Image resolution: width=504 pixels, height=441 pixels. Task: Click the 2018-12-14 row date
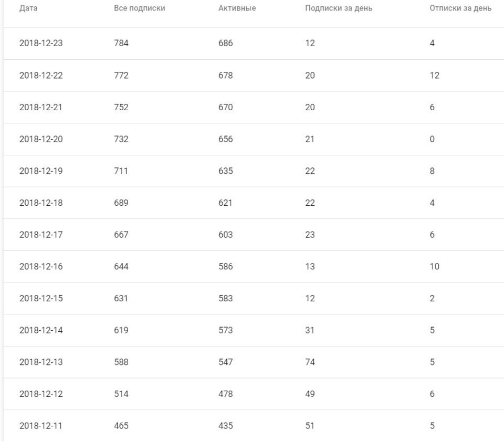pyautogui.click(x=41, y=331)
